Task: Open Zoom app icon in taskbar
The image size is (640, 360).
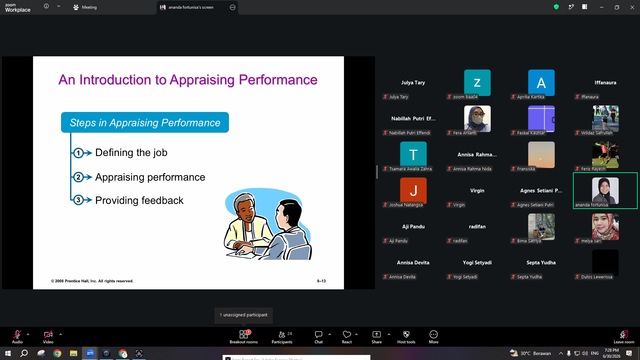Action: [90, 353]
